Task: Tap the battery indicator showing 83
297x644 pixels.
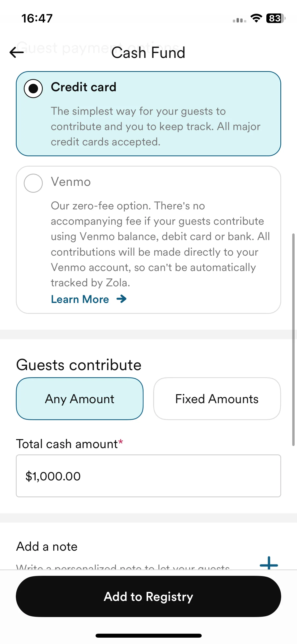Action: (x=276, y=18)
